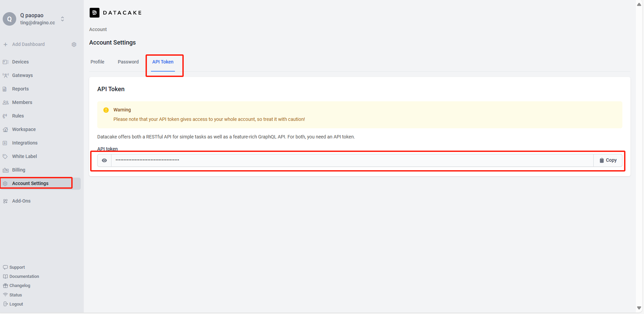The width and height of the screenshot is (644, 314).
Task: Click the 'Account Settings' page heading
Action: (x=112, y=43)
